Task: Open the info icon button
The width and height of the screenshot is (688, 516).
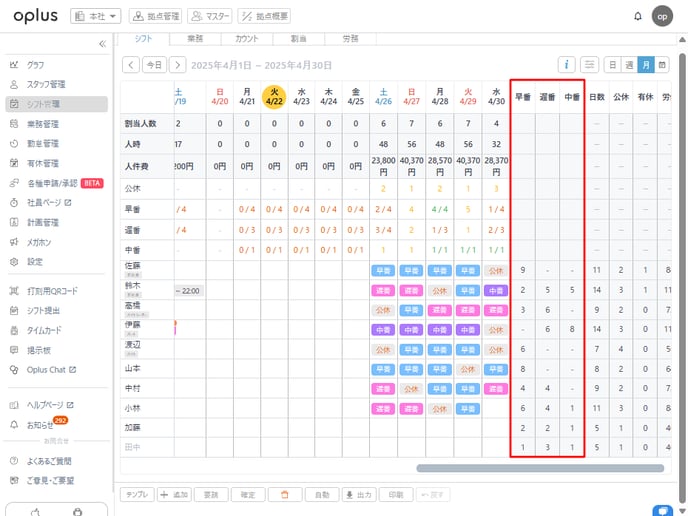Action: coord(566,64)
